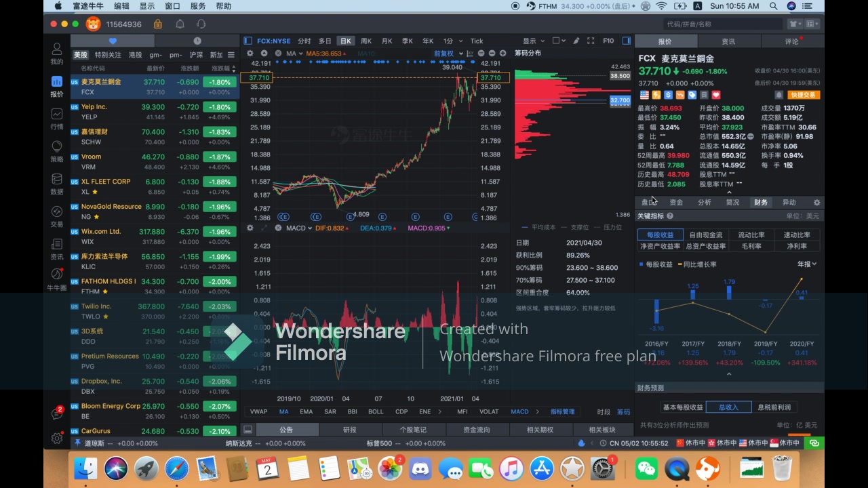Screen dimensions: 868x488
Task: Click the fullscreen chart icon
Action: point(591,41)
